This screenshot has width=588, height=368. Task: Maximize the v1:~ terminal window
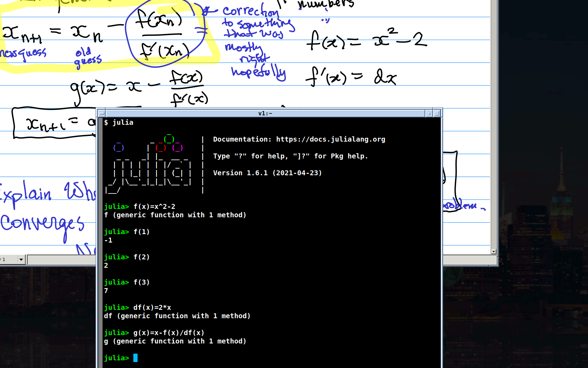coord(436,114)
